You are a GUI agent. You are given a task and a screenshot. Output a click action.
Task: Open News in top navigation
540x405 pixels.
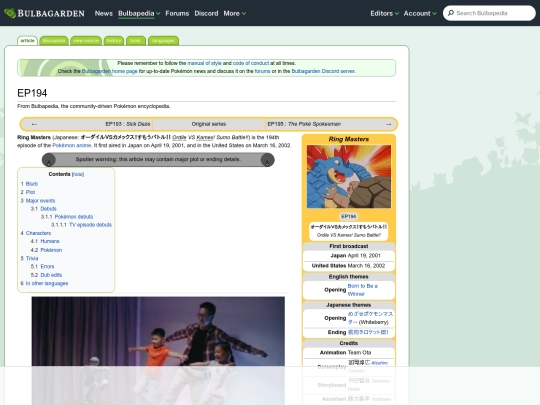[x=104, y=13]
